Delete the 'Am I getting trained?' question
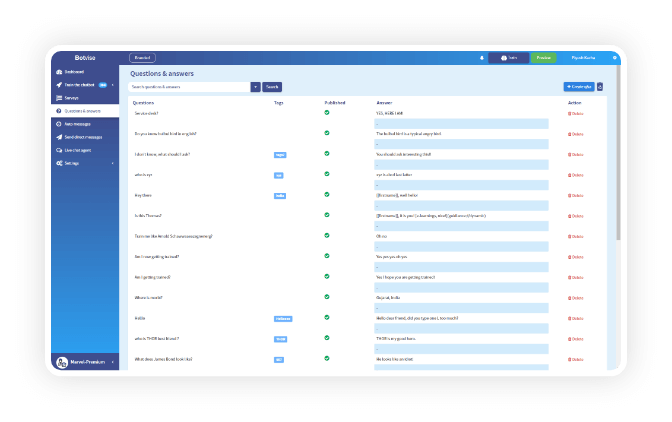 (576, 278)
